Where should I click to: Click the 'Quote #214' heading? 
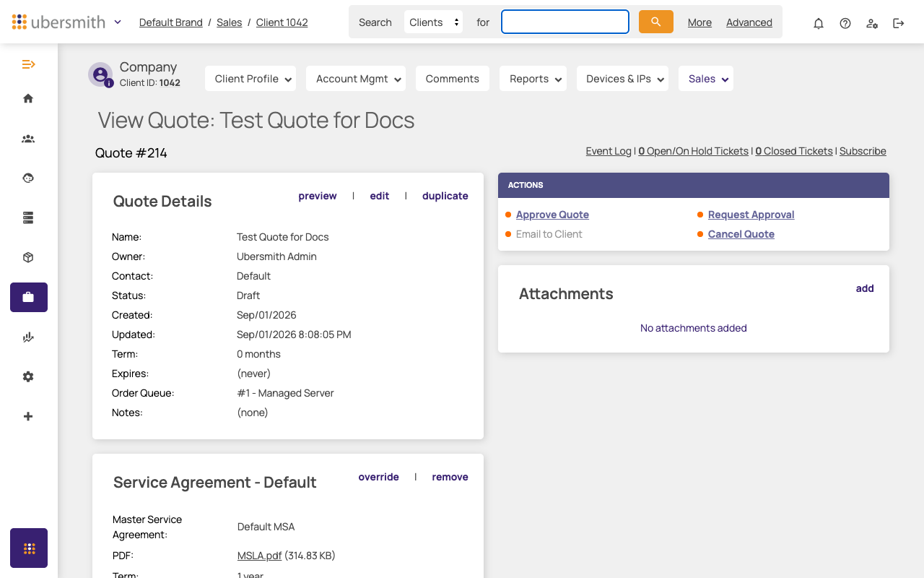coord(131,153)
